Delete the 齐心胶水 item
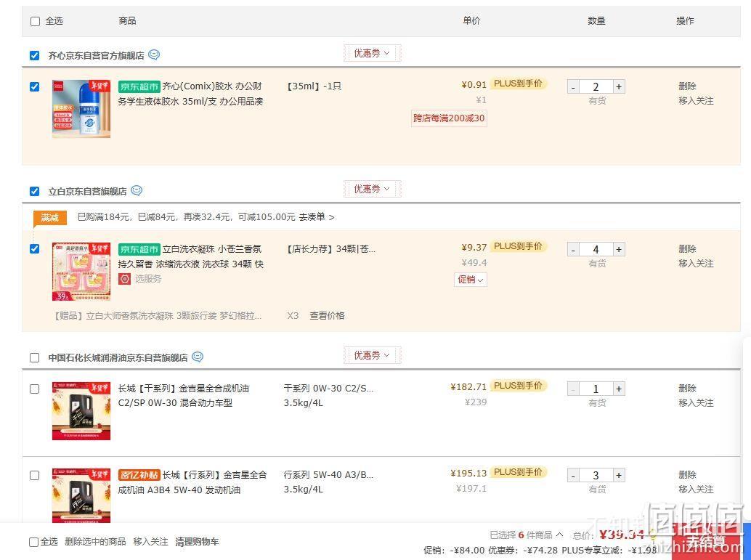Viewport: 751px width, 560px height. click(x=687, y=86)
